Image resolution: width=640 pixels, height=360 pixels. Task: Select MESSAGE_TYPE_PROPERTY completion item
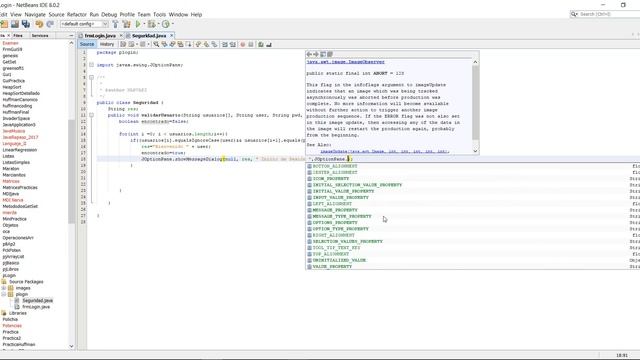342,216
